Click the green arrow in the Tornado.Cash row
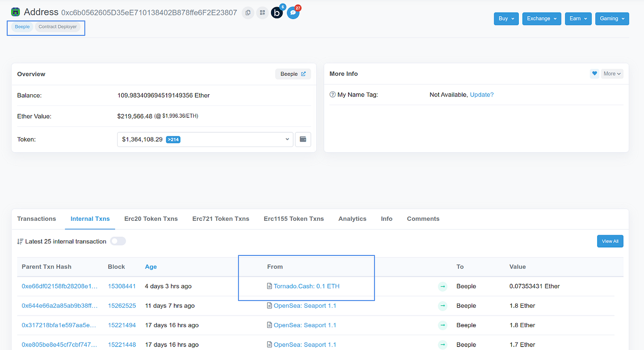This screenshot has width=644, height=350. click(442, 286)
